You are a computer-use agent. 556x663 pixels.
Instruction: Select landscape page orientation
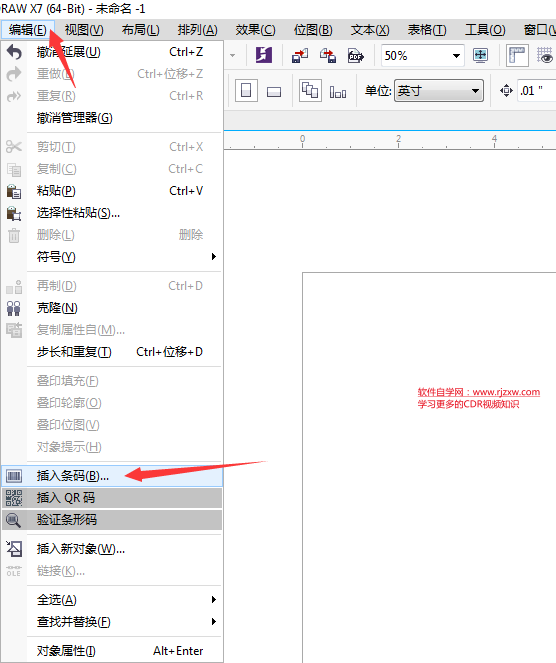point(274,91)
